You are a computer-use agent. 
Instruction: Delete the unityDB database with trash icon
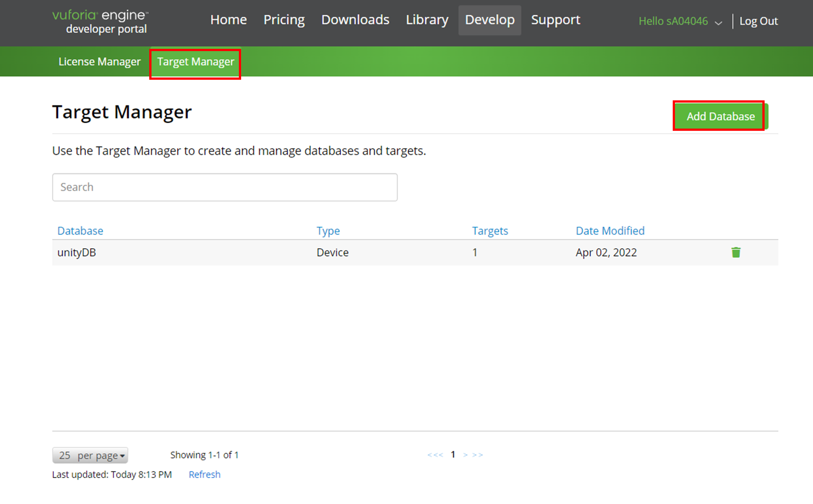point(736,252)
